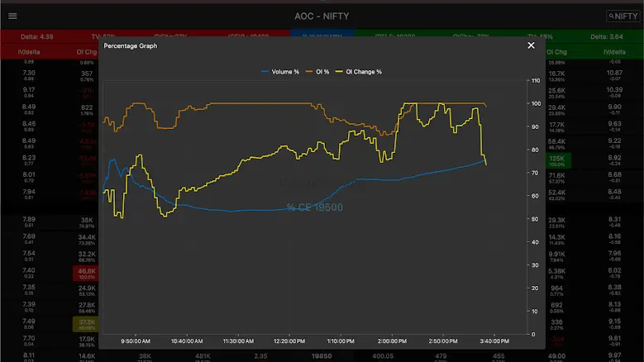Click the 110 tick on the Y axis
This screenshot has width=644, height=362.
(536, 80)
